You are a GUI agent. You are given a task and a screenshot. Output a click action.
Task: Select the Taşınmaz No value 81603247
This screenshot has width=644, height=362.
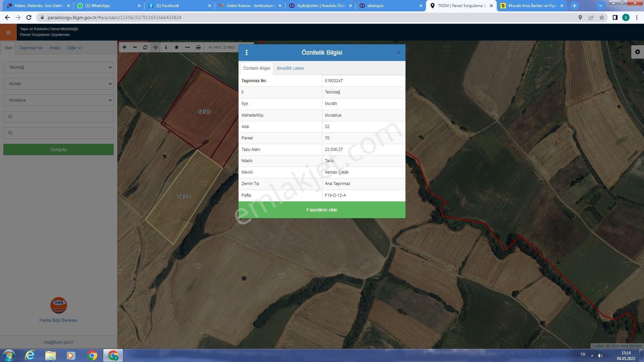(334, 81)
